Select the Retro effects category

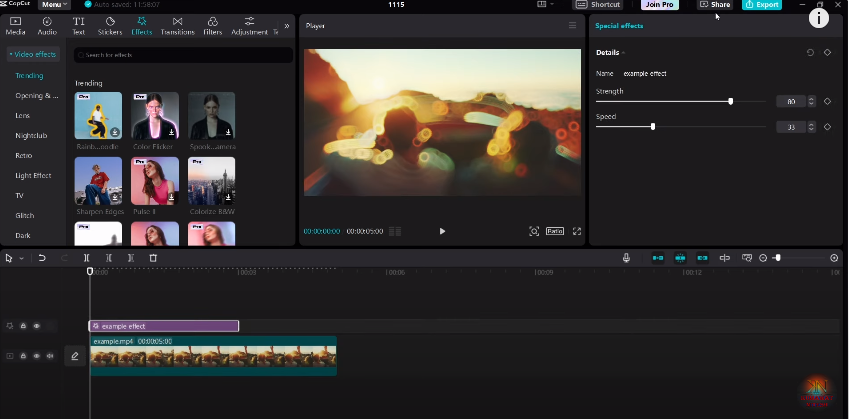(x=24, y=155)
